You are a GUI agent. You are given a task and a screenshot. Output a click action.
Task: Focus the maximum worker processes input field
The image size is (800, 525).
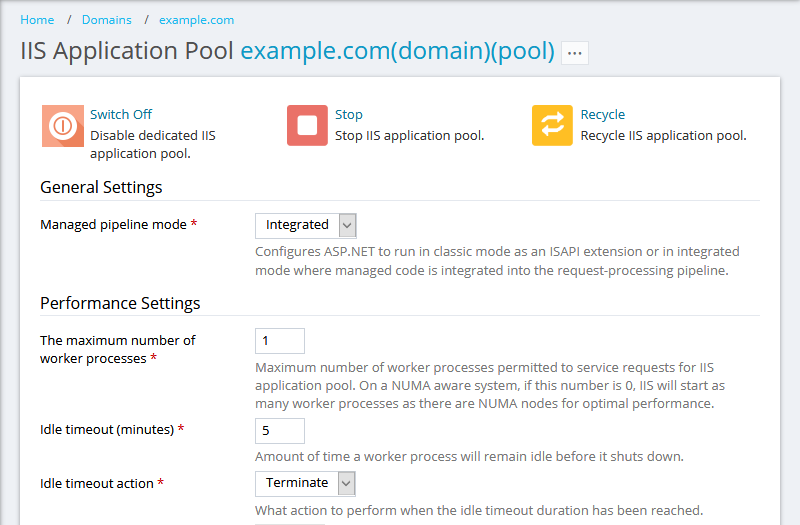(x=280, y=341)
